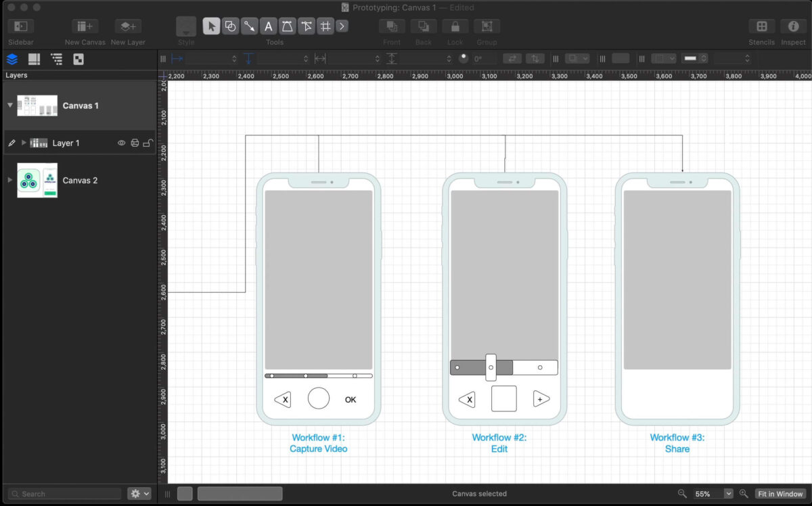Toggle printing for Layer 1
Viewport: 812px width, 506px height.
pyautogui.click(x=135, y=143)
